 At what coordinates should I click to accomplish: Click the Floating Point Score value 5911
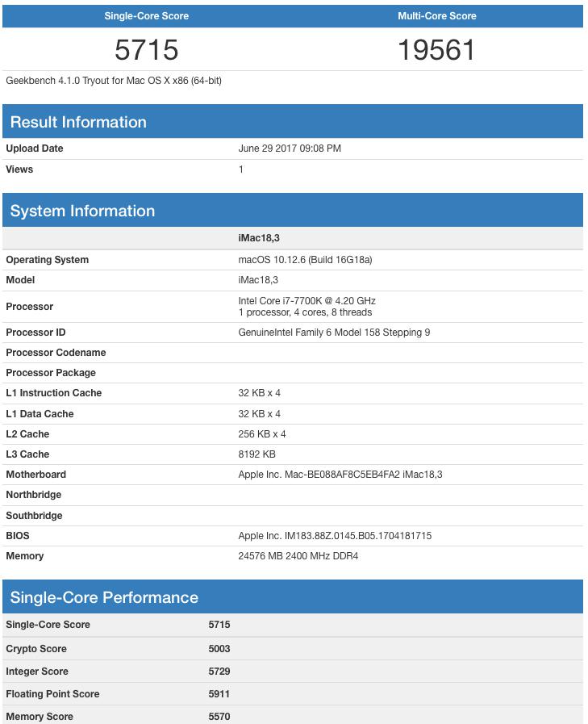[x=219, y=694]
